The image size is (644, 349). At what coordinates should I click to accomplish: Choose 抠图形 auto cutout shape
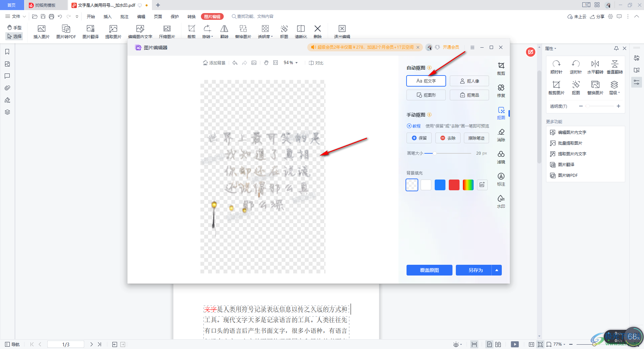pyautogui.click(x=426, y=95)
